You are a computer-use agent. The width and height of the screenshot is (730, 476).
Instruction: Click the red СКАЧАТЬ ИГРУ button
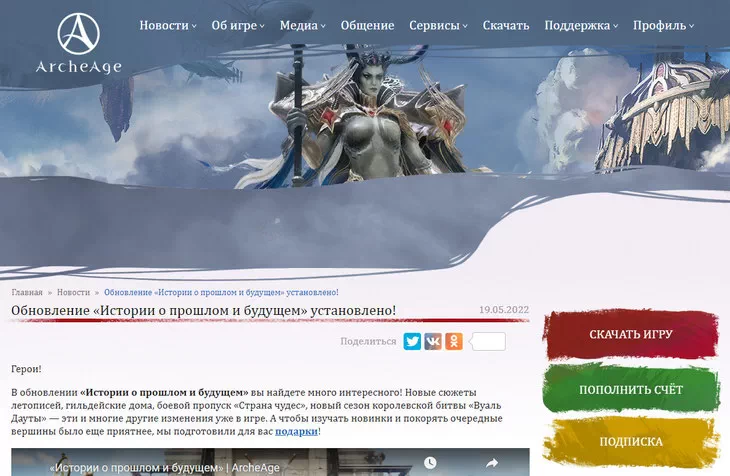[x=630, y=334]
